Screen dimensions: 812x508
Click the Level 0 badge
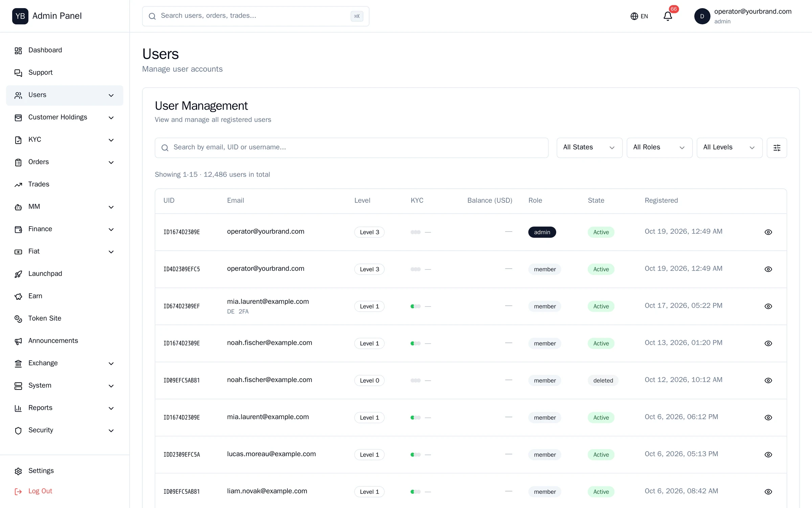coord(369,380)
